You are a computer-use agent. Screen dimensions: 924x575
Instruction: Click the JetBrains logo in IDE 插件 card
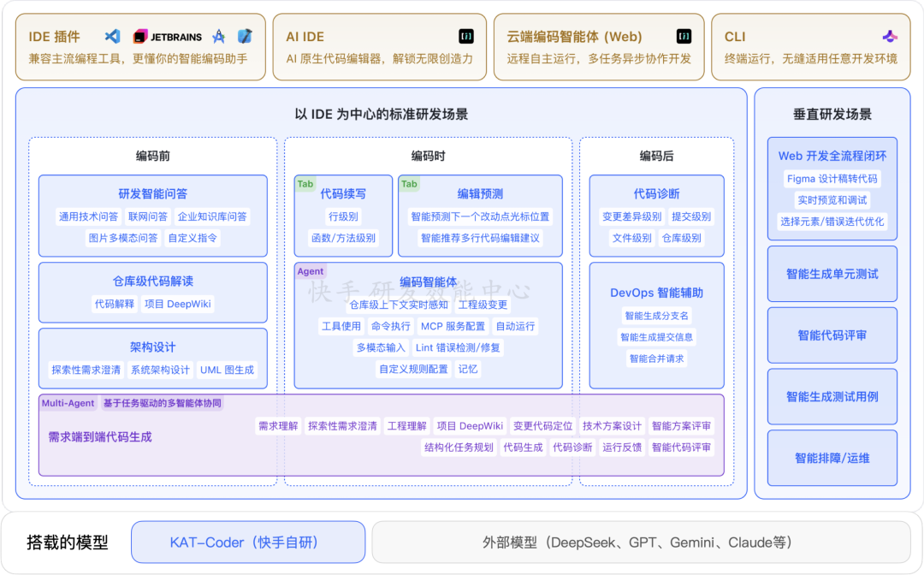coord(168,37)
